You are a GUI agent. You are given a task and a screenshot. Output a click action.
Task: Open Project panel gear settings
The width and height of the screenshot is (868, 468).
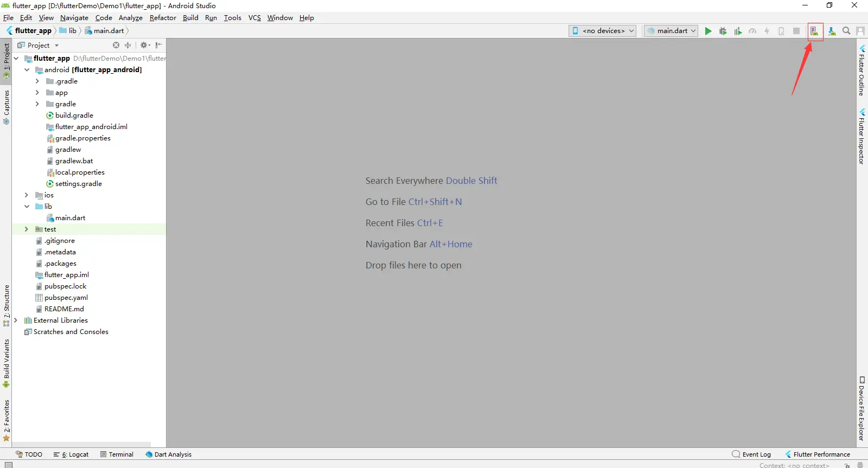[145, 45]
